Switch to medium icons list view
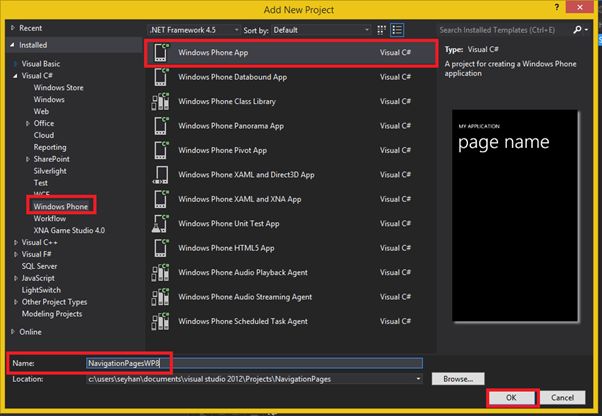Screen dimensions: 602x416 (397, 30)
